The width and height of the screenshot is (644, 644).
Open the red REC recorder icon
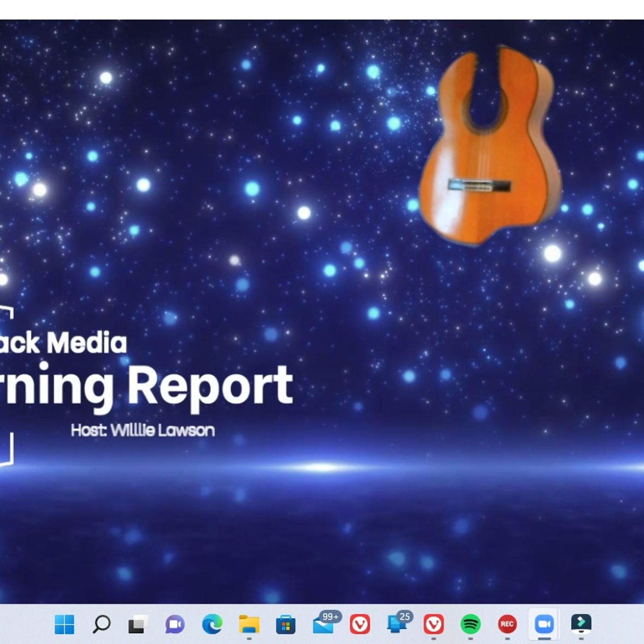(x=507, y=624)
